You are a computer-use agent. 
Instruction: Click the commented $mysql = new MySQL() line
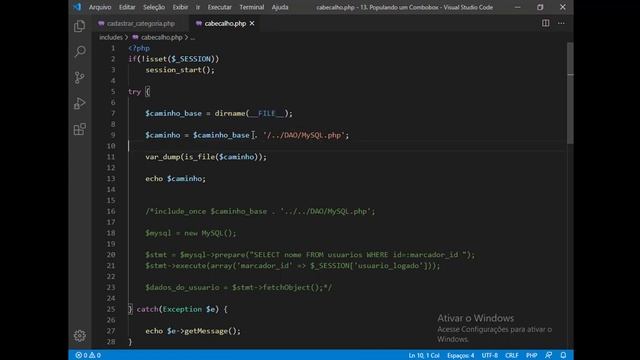point(191,233)
